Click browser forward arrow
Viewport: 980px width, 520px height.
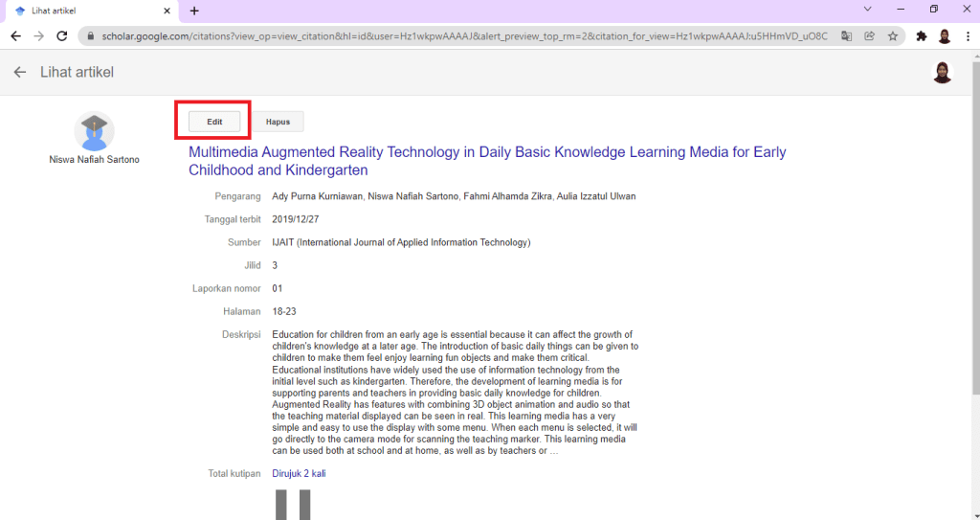(x=38, y=36)
